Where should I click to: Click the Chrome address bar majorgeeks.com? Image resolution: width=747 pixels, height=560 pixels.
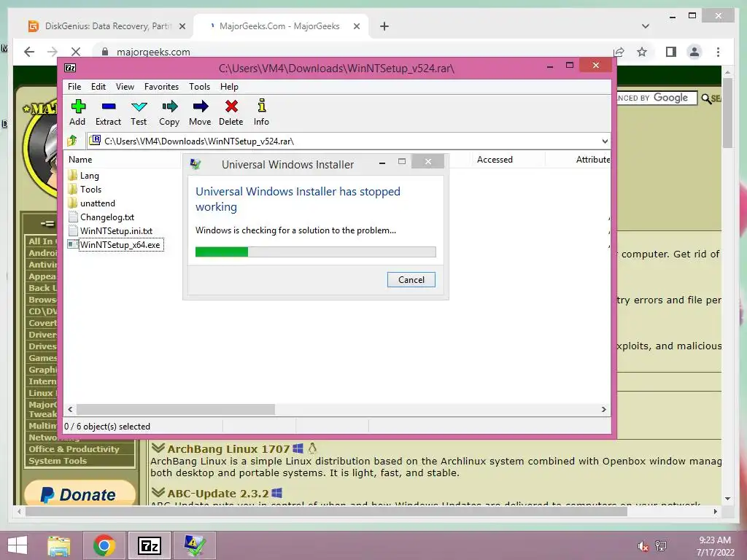[x=153, y=52]
